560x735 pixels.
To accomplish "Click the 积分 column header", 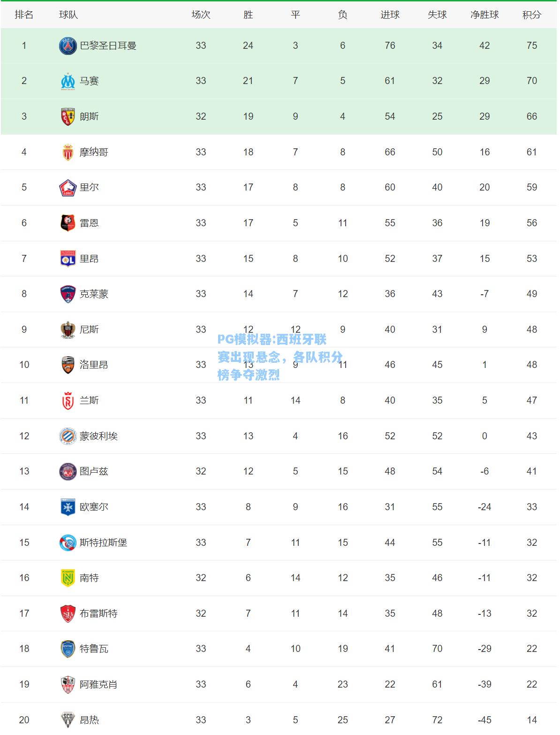I will 532,15.
